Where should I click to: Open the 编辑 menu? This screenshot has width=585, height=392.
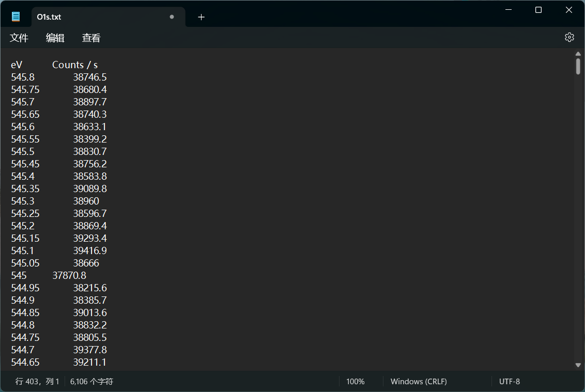tap(55, 38)
